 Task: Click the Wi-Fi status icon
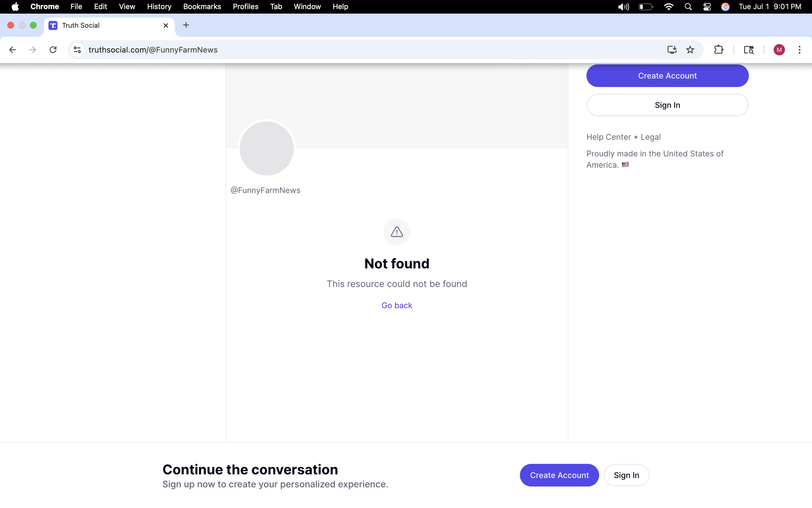pos(668,7)
